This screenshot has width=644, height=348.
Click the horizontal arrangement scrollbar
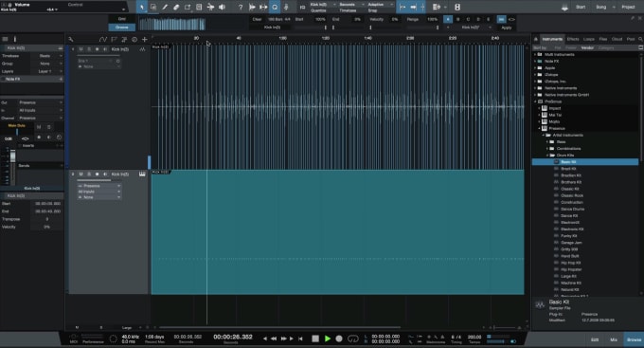click(x=279, y=327)
